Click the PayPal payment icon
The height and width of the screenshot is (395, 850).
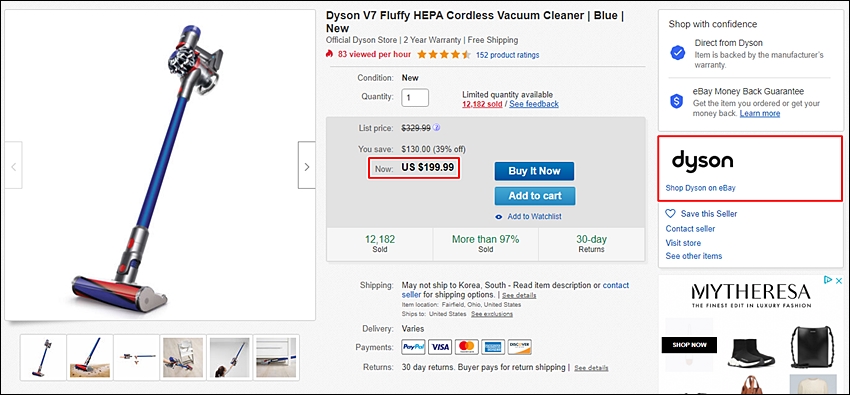coord(413,347)
